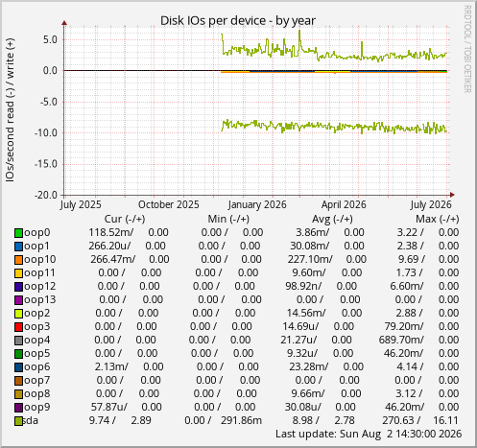Click the sda olive-green legend swatch
Image resolution: width=477 pixels, height=448 pixels.
18,421
